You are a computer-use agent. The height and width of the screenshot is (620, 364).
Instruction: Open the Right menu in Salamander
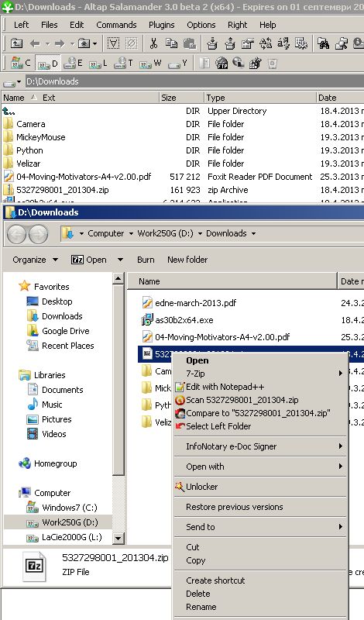tap(238, 25)
